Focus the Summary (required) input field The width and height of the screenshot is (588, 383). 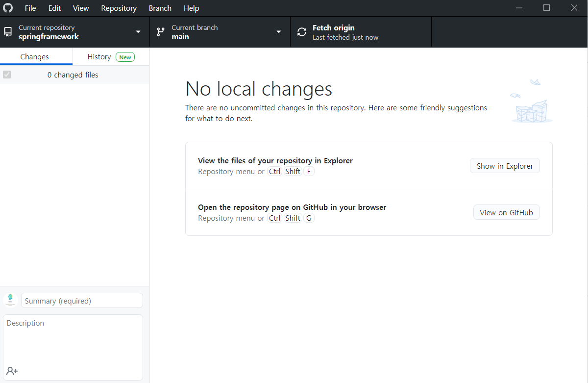tap(82, 301)
